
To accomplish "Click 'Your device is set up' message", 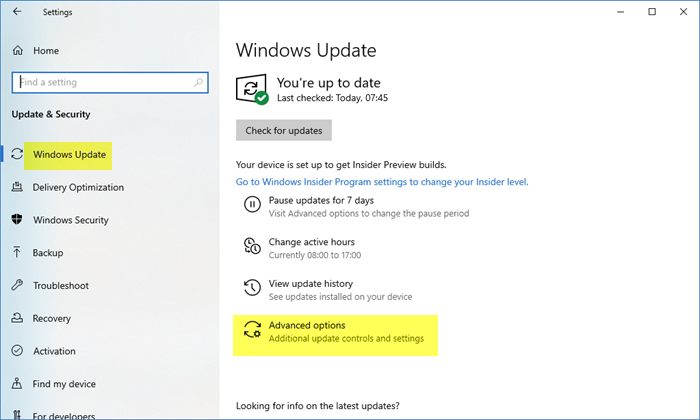I will (x=341, y=165).
